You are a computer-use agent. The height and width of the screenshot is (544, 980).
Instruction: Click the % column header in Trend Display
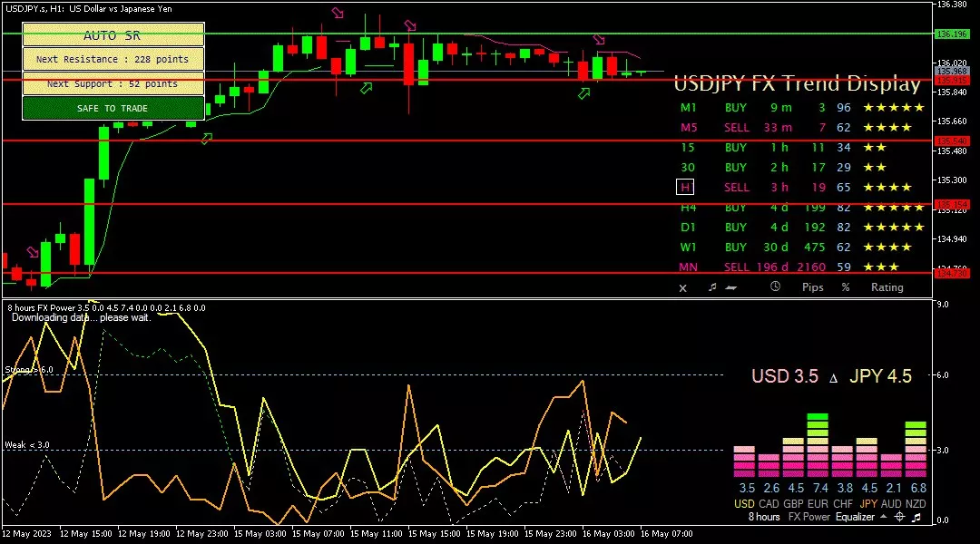[x=845, y=287]
